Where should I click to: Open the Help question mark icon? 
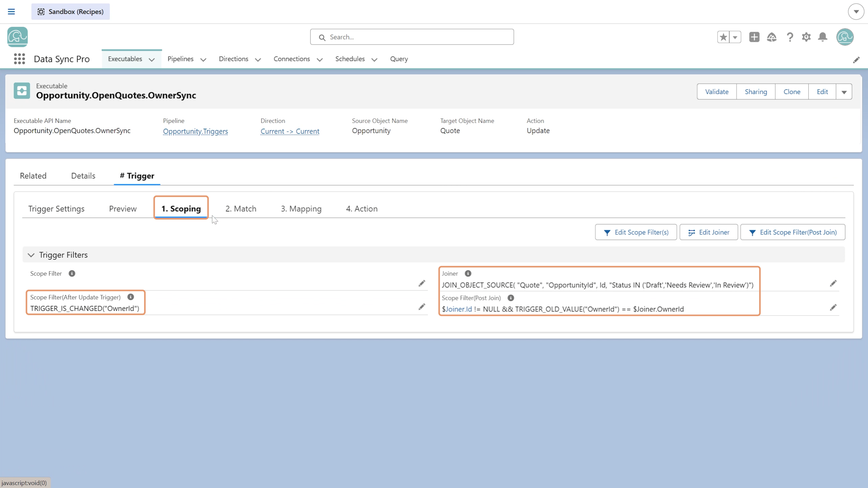pos(790,37)
